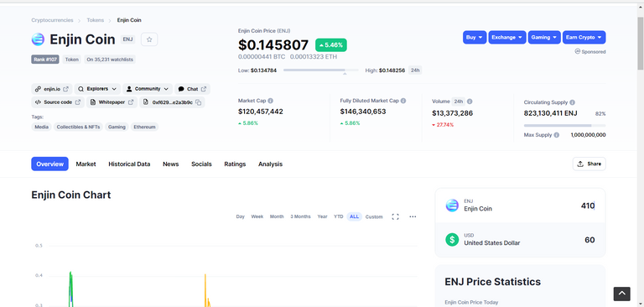
Task: Go to Cryptocurrencies breadcrumb
Action: tap(52, 20)
